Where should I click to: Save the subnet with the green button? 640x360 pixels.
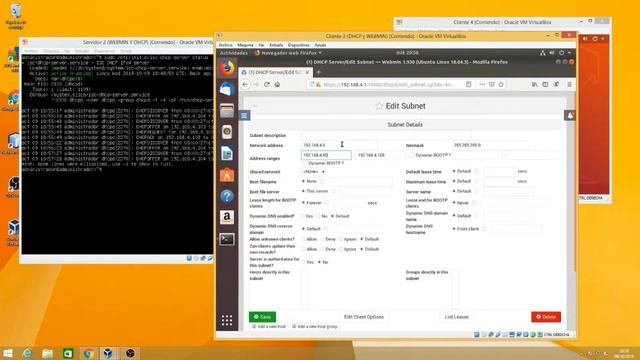coord(262,317)
